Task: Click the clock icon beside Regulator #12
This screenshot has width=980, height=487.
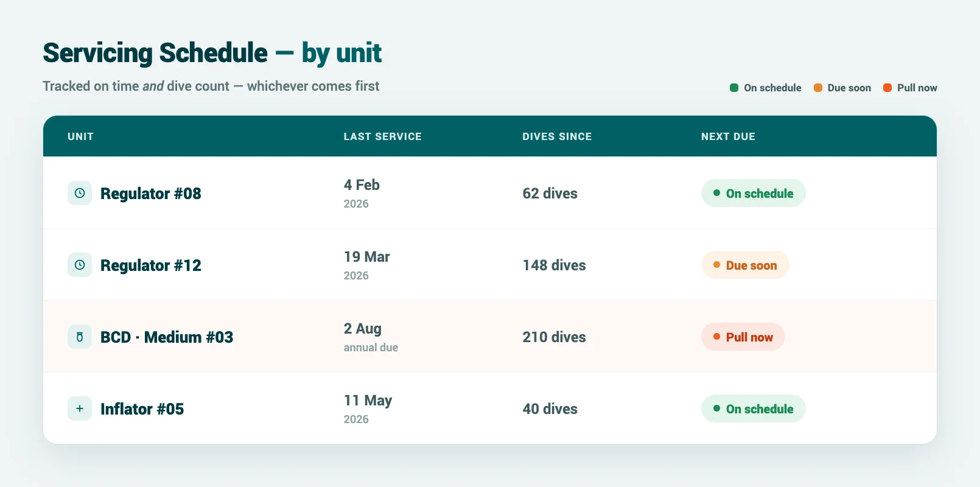Action: [80, 265]
